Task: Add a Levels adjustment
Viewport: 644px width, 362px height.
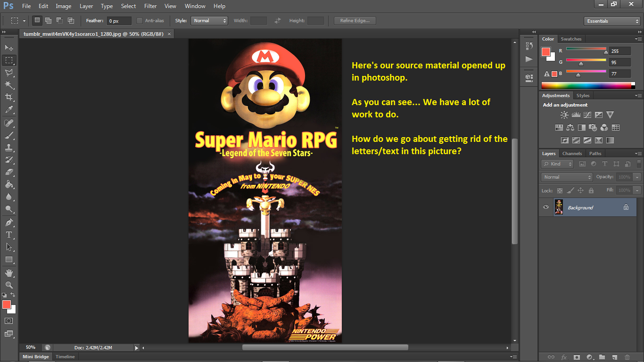Action: 576,115
